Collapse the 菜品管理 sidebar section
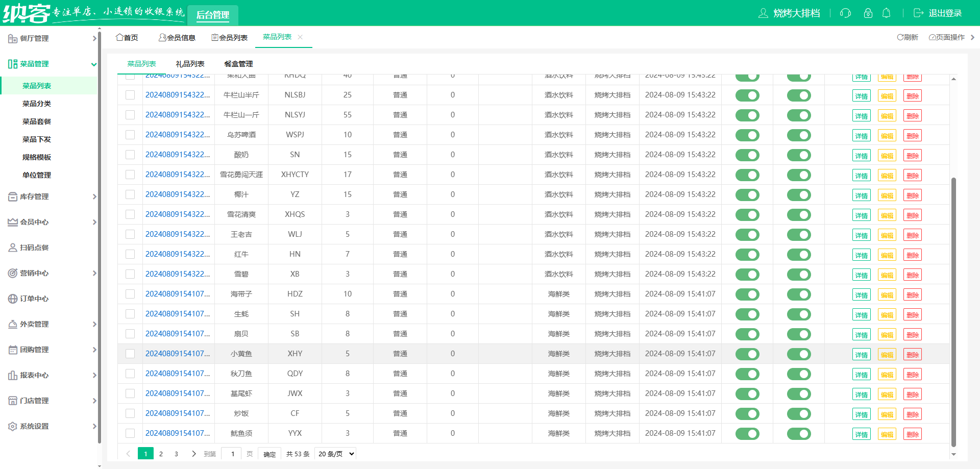980x469 pixels. coord(94,64)
